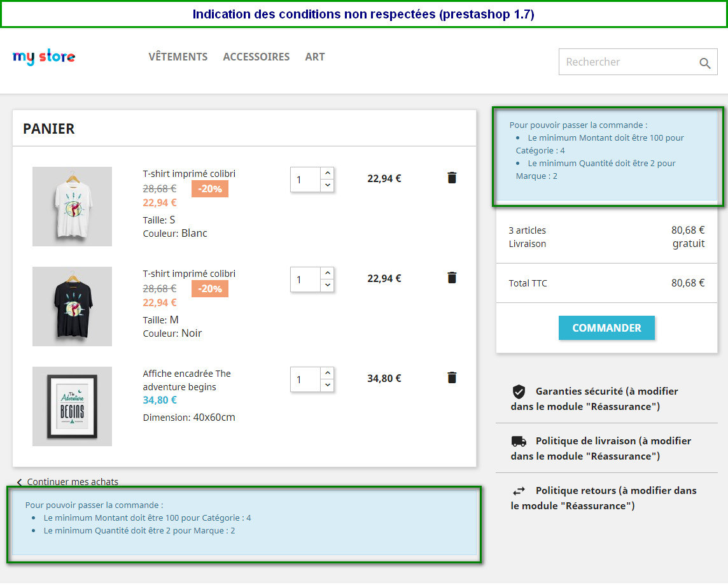Screen dimensions: 728x585
Task: Open the black T-shirt imprimé colibri product link
Action: click(x=189, y=274)
